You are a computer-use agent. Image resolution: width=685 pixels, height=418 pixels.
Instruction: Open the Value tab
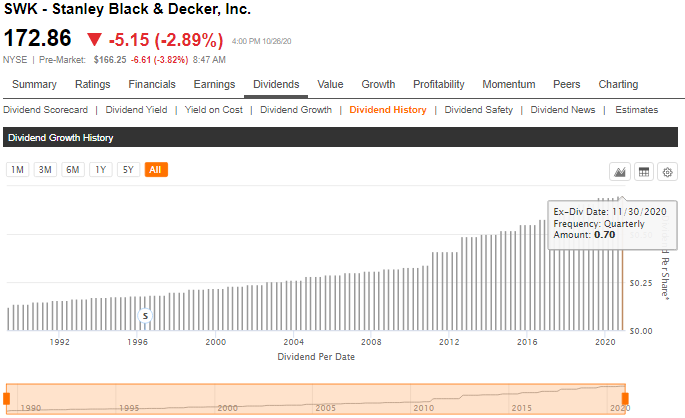(x=330, y=84)
